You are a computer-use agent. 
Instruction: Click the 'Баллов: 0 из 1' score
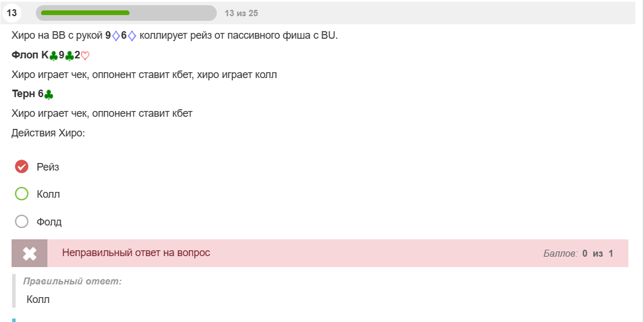pos(578,253)
